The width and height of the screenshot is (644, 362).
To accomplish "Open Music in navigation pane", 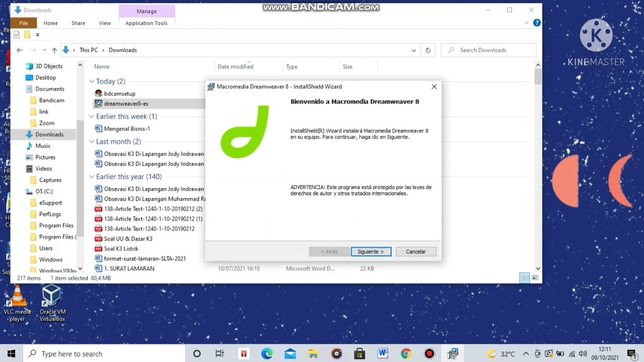I will (43, 146).
